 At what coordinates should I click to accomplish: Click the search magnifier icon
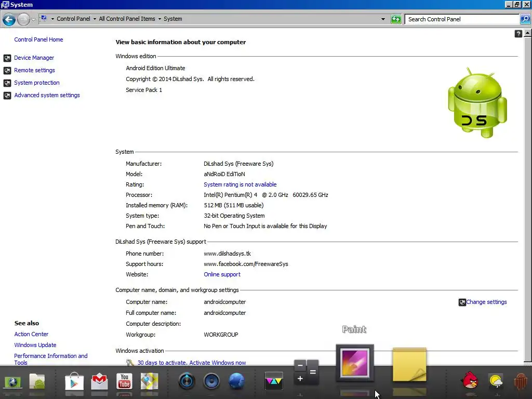click(x=525, y=19)
